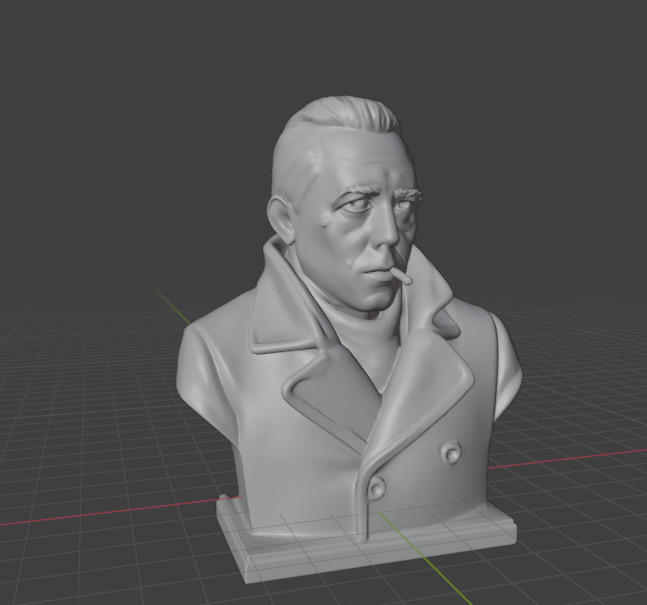Click the cigarette on the bust

[x=401, y=276]
